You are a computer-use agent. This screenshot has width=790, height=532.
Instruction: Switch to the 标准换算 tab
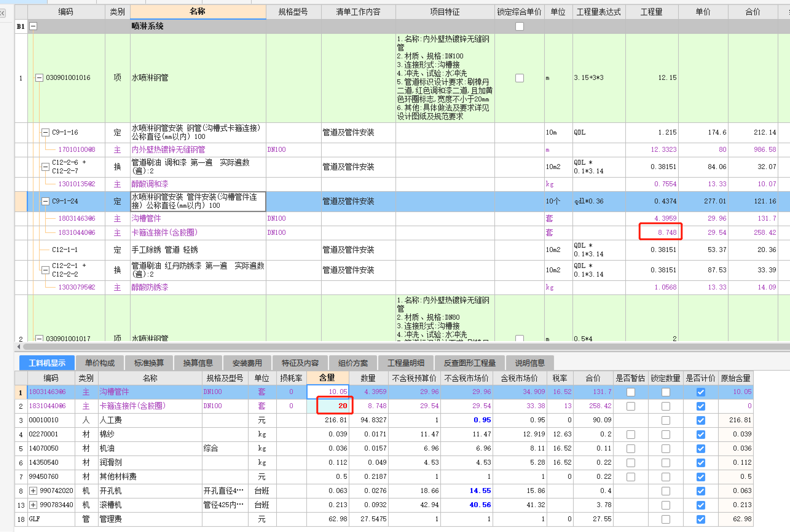(149, 363)
